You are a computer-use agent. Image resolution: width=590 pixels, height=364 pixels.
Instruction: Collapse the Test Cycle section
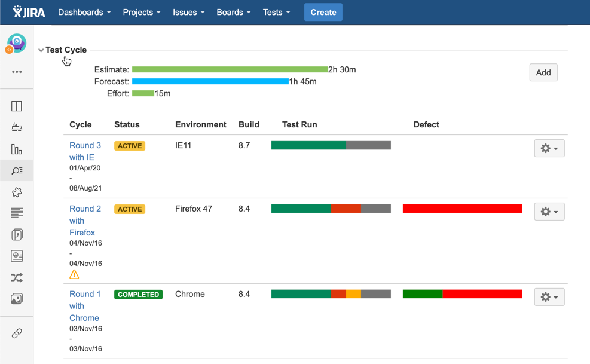pyautogui.click(x=41, y=50)
